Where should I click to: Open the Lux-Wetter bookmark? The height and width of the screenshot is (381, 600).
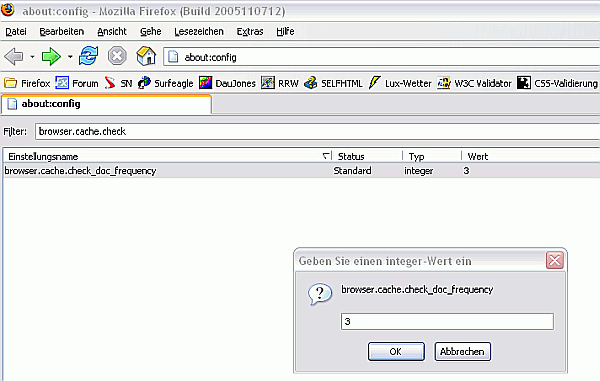[400, 83]
